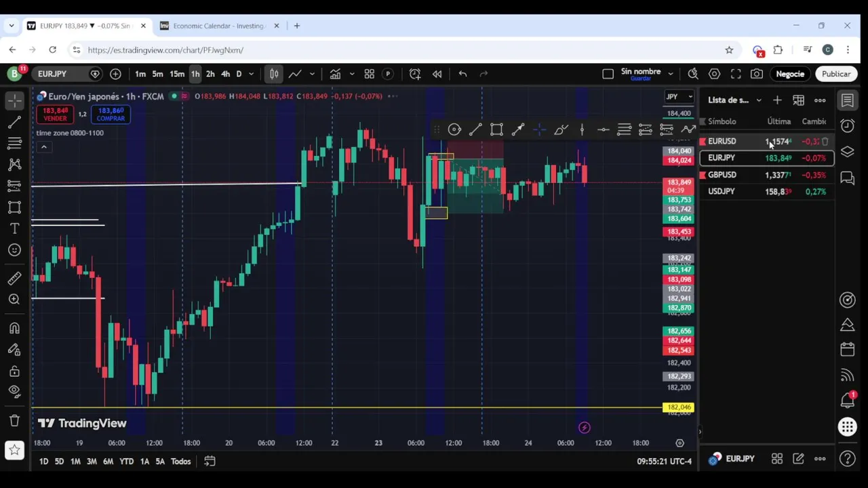Viewport: 868px width, 488px height.
Task: Expand layout management dropdown arrow
Action: tap(671, 74)
